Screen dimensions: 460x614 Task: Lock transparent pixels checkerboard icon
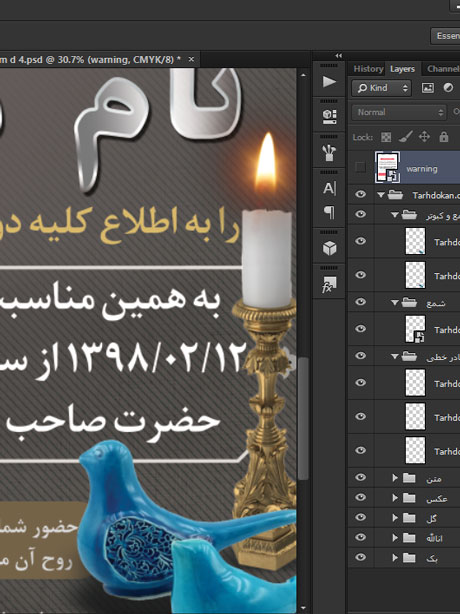point(386,137)
